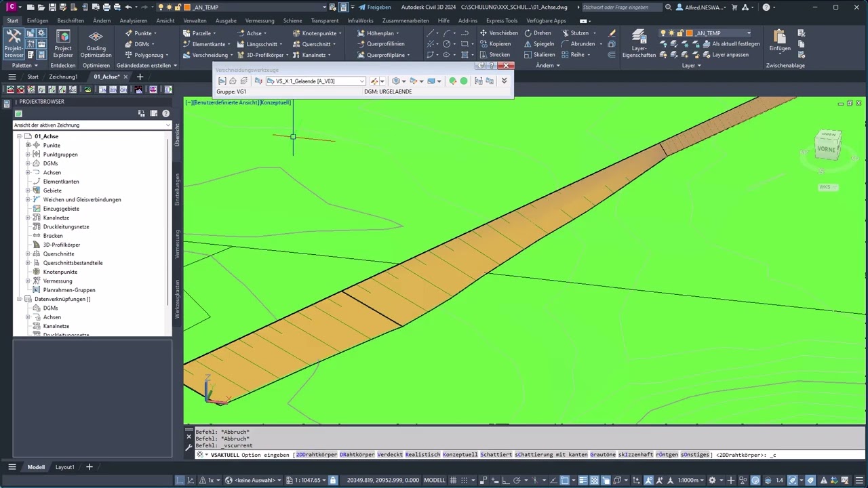Click the orange layer color swatch
868x488 pixels.
pos(690,33)
